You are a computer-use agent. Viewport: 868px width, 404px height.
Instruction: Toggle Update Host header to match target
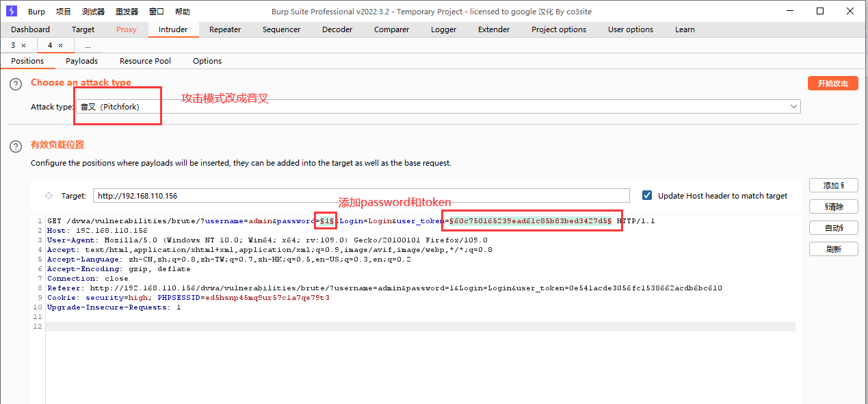point(647,195)
